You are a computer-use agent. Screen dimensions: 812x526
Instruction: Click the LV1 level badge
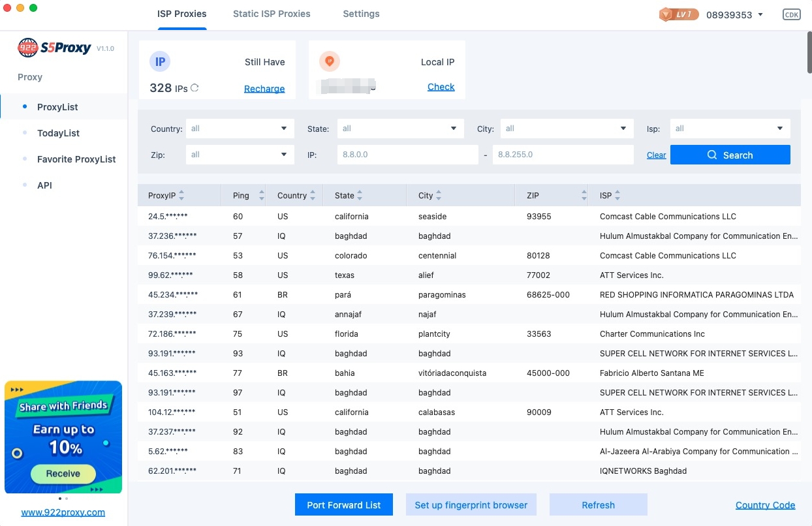pyautogui.click(x=679, y=14)
